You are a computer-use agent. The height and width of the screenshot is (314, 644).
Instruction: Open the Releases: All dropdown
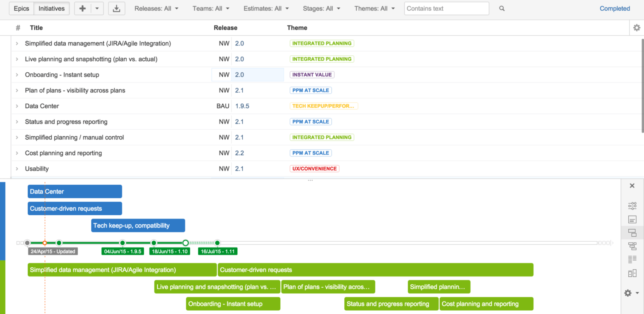tap(156, 8)
